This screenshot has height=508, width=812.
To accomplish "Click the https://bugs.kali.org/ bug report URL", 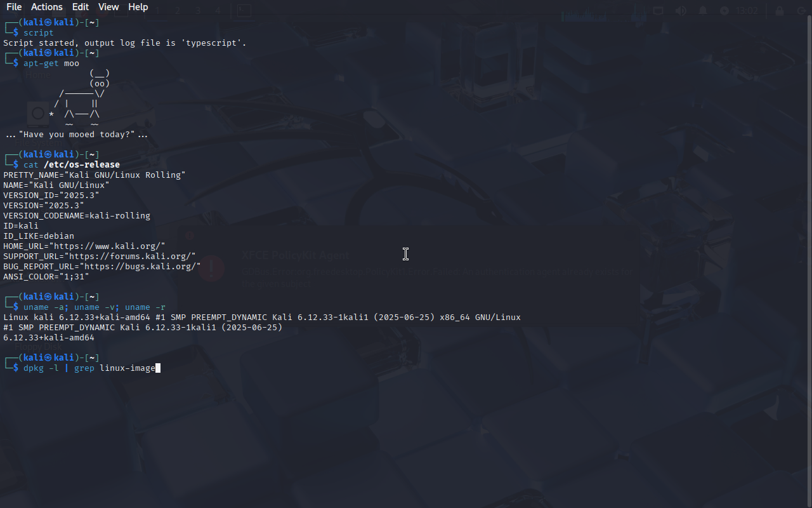I will tap(140, 266).
